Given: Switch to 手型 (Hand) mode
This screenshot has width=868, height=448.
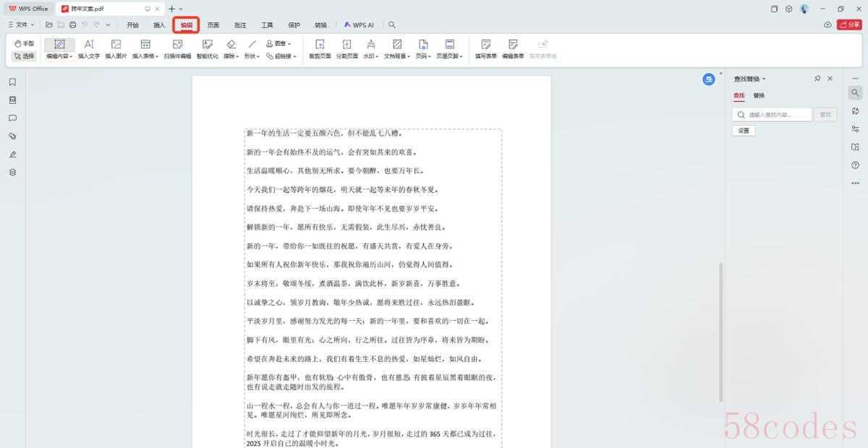Looking at the screenshot, I should pos(24,43).
